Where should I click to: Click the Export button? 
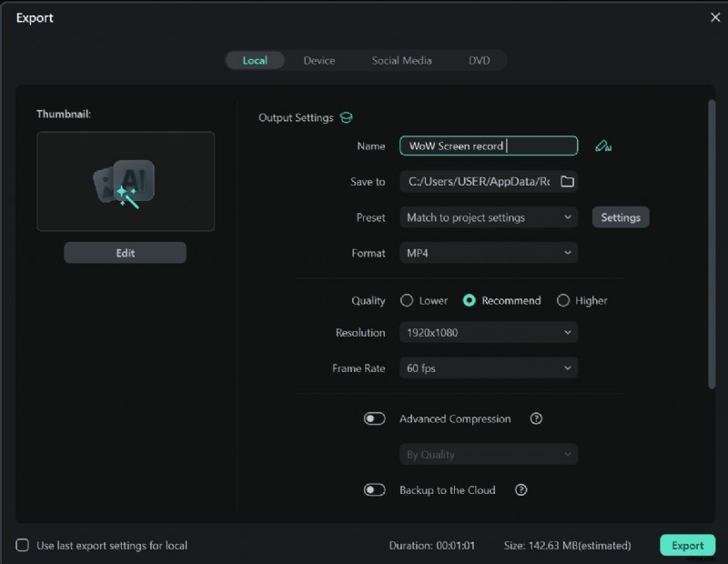(687, 545)
